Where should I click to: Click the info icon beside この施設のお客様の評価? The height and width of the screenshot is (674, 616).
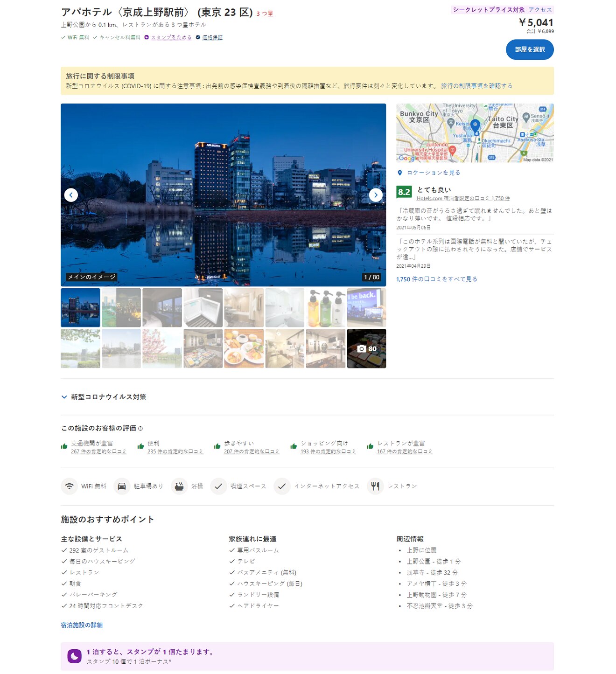point(140,428)
